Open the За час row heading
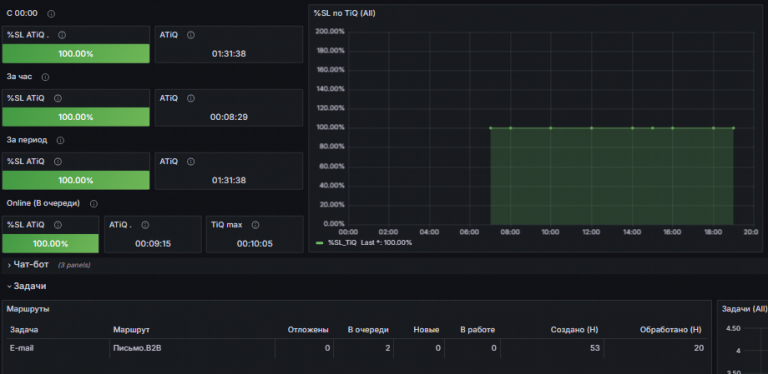Screen dimensions: 768x374 [x=20, y=77]
